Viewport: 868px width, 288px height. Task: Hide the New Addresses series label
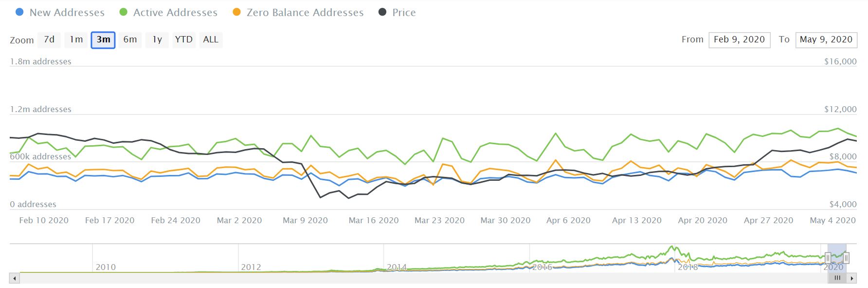(67, 13)
